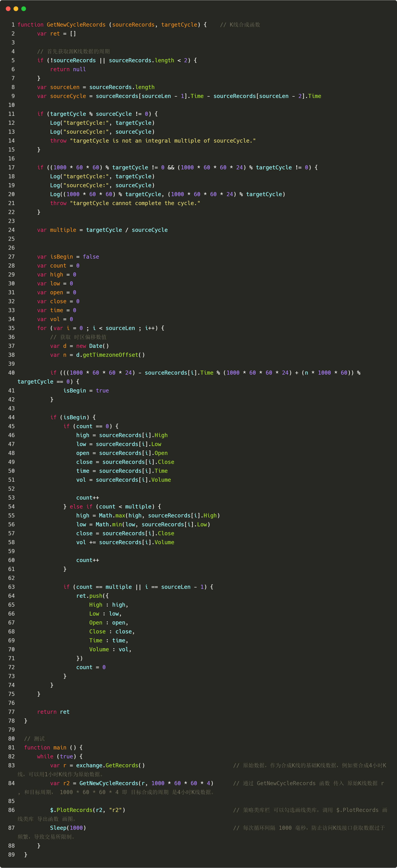Click 'Math.max' on line 55
The height and width of the screenshot is (868, 397).
(112, 515)
